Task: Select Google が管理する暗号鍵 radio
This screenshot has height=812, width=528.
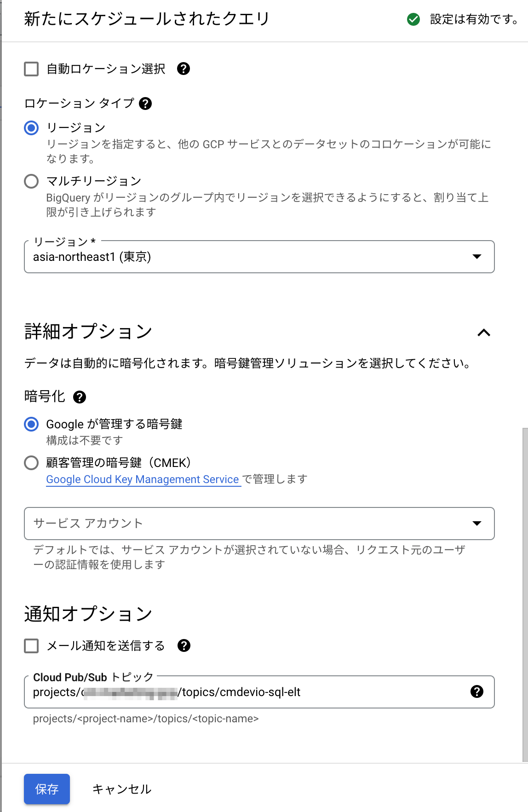Action: point(31,424)
